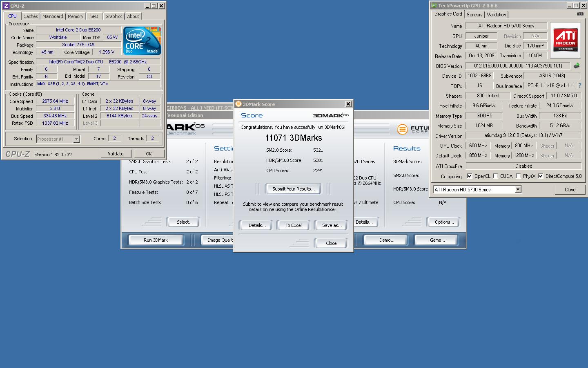This screenshot has height=368, width=588.
Task: Click the BIOS Version field in GPU-Z
Action: [518, 66]
